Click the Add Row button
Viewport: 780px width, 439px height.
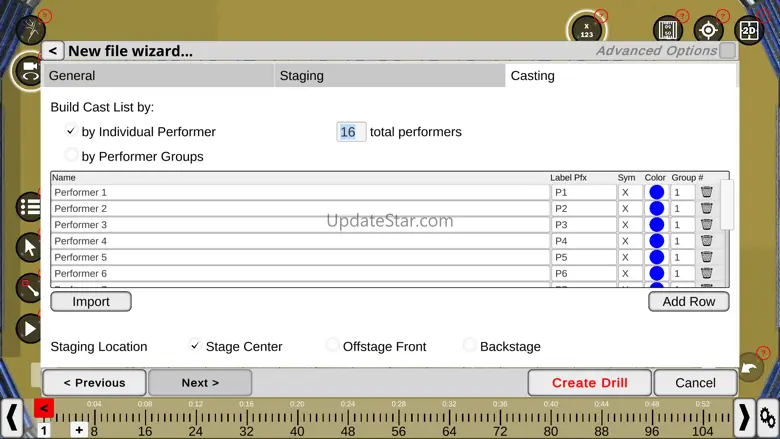688,302
